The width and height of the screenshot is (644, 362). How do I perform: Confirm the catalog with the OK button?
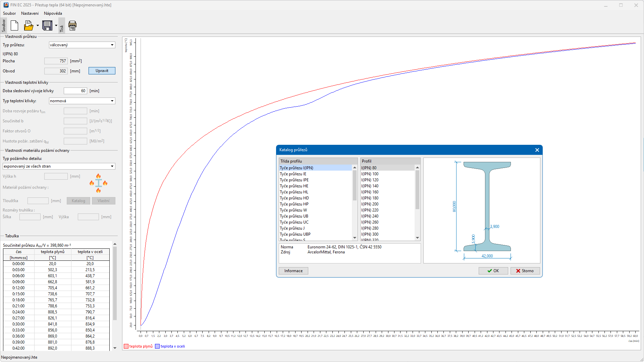tap(493, 271)
